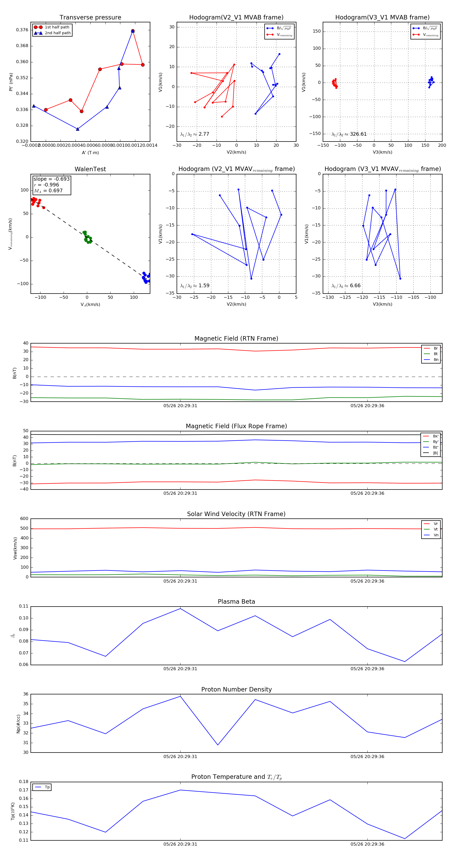
Task: Click 'Magnetic Field (Flux Rope Frame)' title
Action: [236, 426]
